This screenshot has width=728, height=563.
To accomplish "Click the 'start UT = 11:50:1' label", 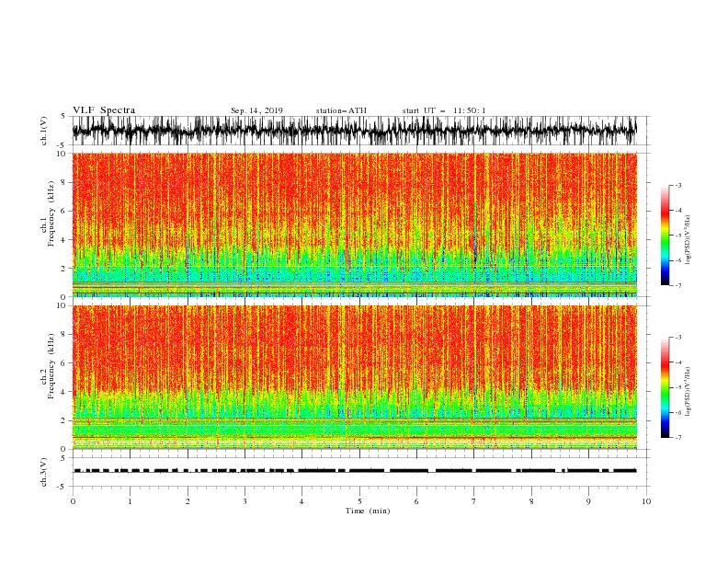I will 444,110.
